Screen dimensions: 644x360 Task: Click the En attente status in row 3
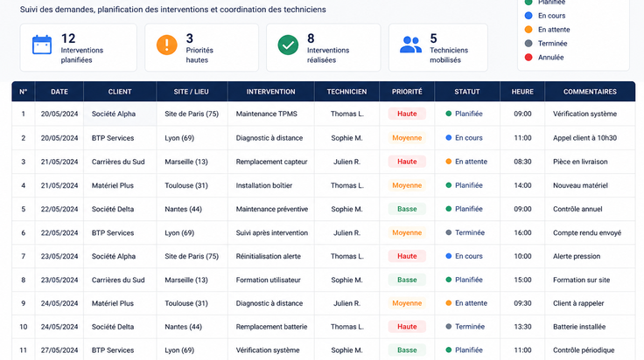click(466, 162)
